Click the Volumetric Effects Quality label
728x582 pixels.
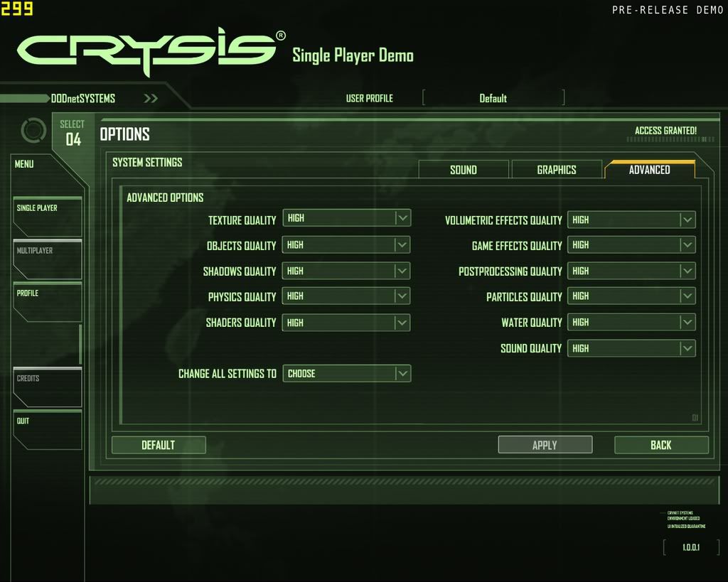[503, 220]
